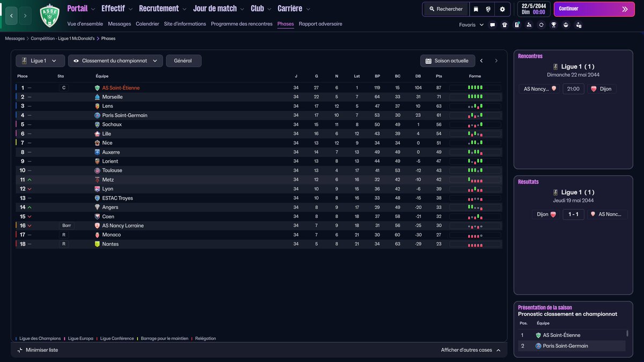Click the Minimiser liste collapse icon

click(20, 350)
